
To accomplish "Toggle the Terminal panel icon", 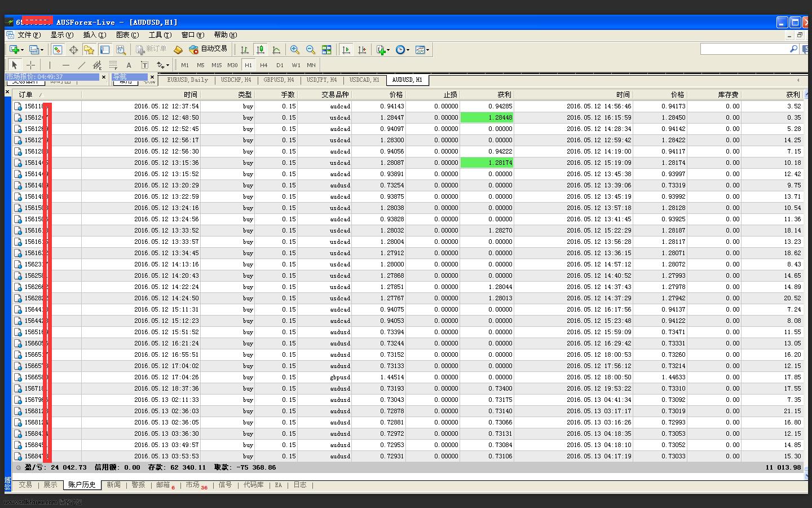I will pos(105,50).
